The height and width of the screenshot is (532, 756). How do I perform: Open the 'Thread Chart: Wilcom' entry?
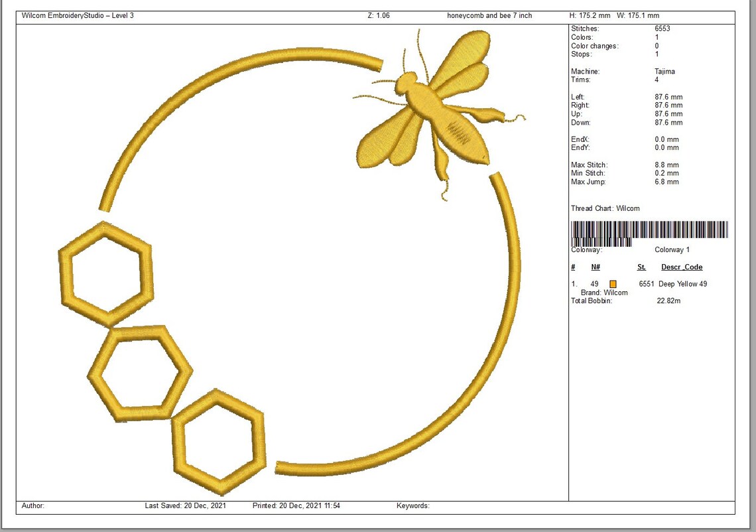tap(605, 208)
